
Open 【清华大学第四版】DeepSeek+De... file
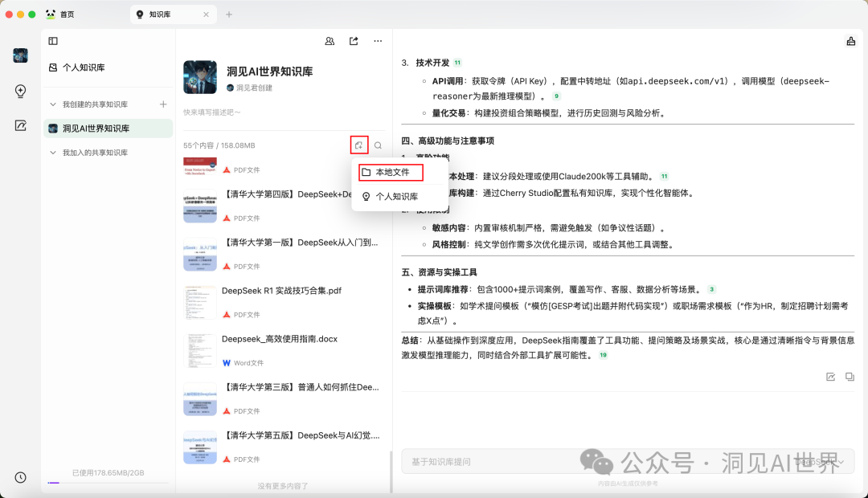[286, 194]
